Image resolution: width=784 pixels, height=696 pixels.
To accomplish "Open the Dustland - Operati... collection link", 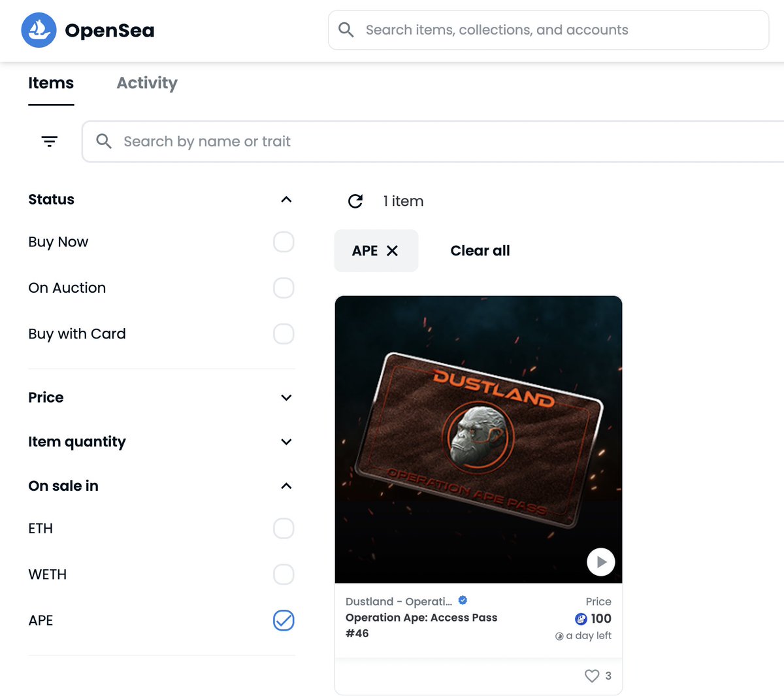I will 399,601.
